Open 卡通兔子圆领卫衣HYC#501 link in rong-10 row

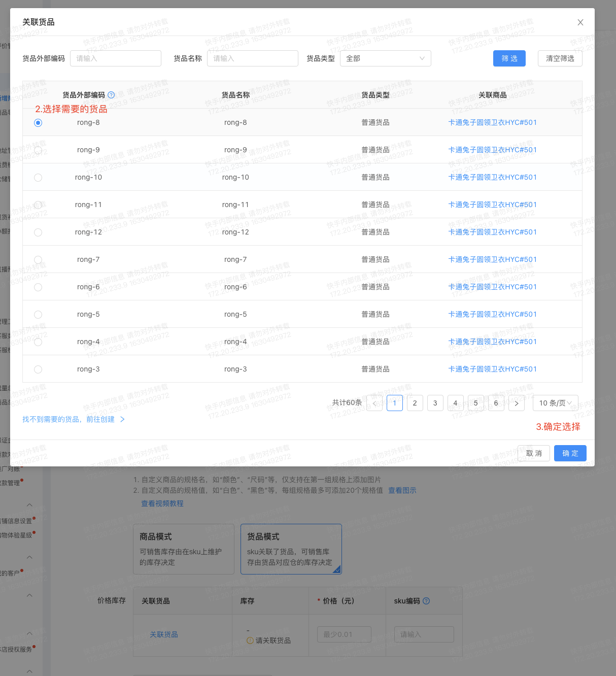click(x=492, y=177)
